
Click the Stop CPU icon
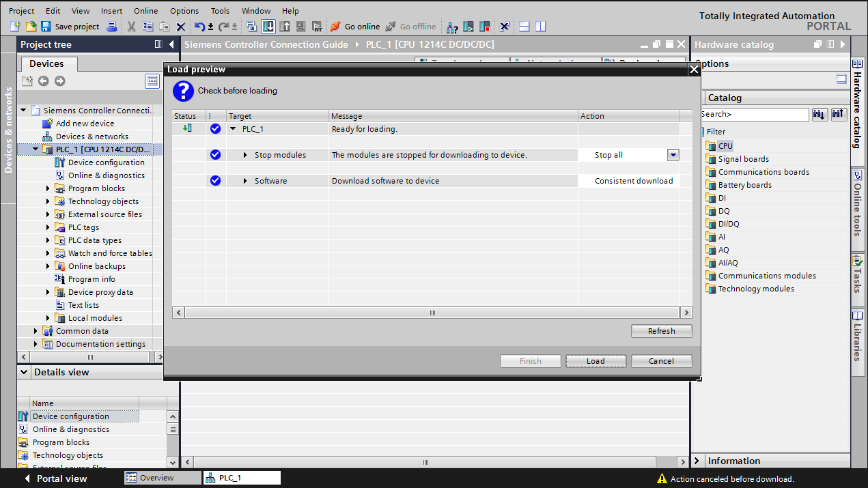485,27
